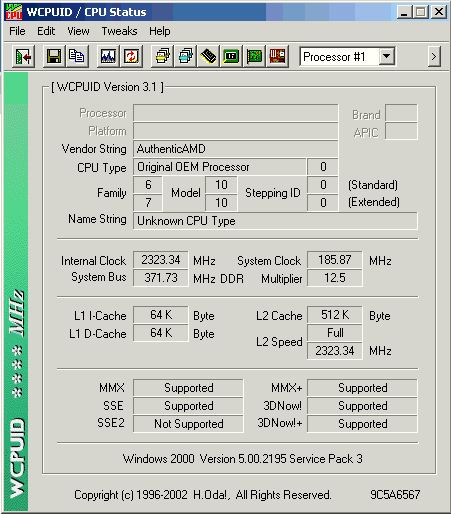Screen dimensions: 451x514
Task: Click the memory chip toolbar icon
Action: [x=208, y=57]
